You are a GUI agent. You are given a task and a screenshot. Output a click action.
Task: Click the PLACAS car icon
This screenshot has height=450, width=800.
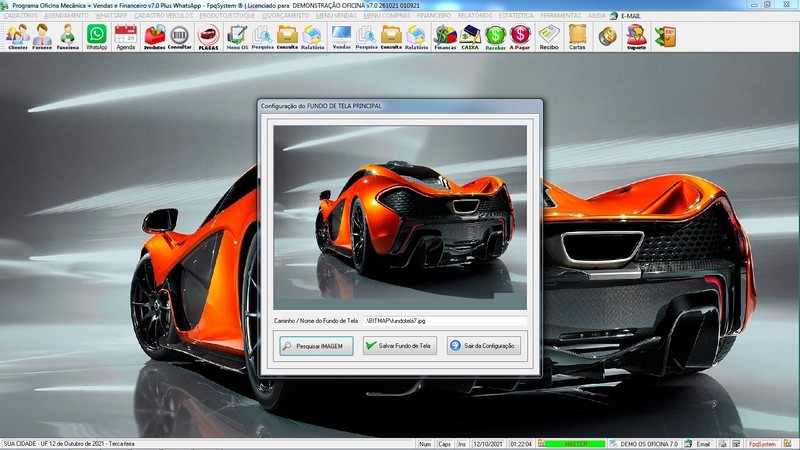(208, 37)
